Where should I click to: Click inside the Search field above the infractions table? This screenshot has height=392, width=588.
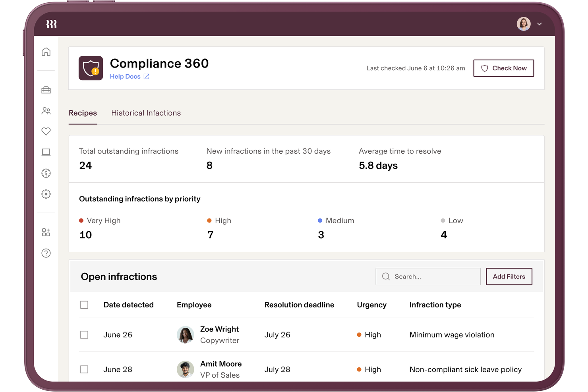pos(428,276)
